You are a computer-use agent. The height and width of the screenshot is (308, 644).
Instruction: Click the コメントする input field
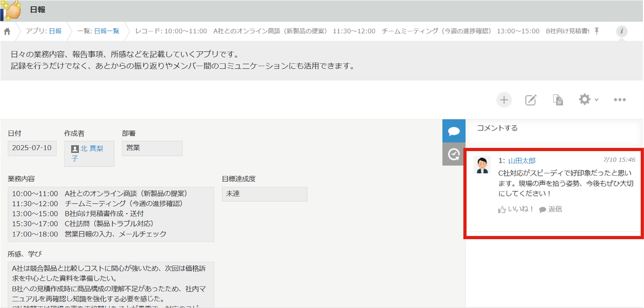553,128
